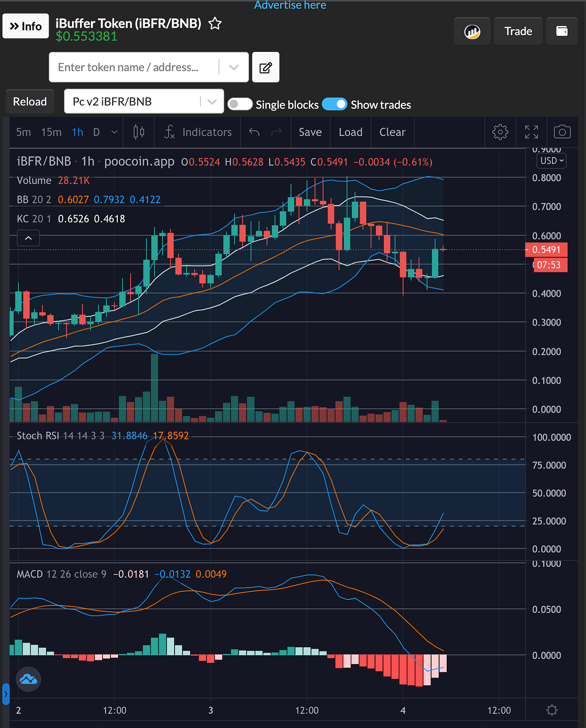
Task: Open the edit token icon button
Action: [265, 67]
